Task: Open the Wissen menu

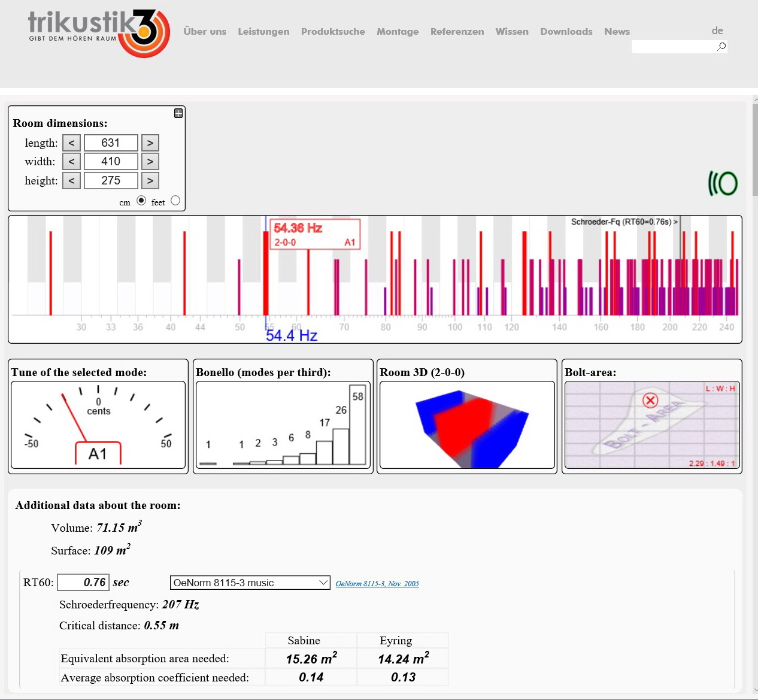Action: pyautogui.click(x=512, y=32)
